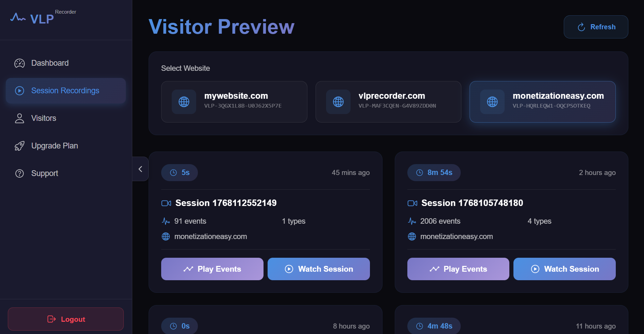This screenshot has height=334, width=644.
Task: Click the Visitors person icon
Action: tap(19, 118)
